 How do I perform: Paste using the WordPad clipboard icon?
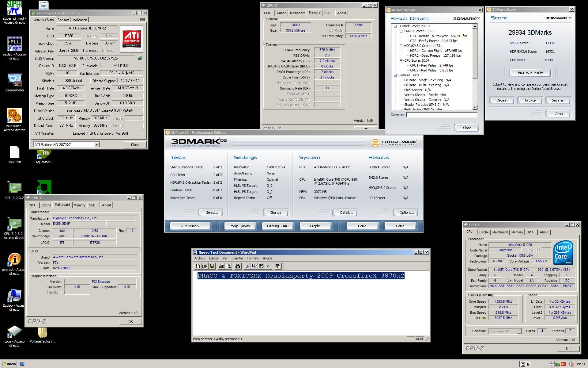262,266
